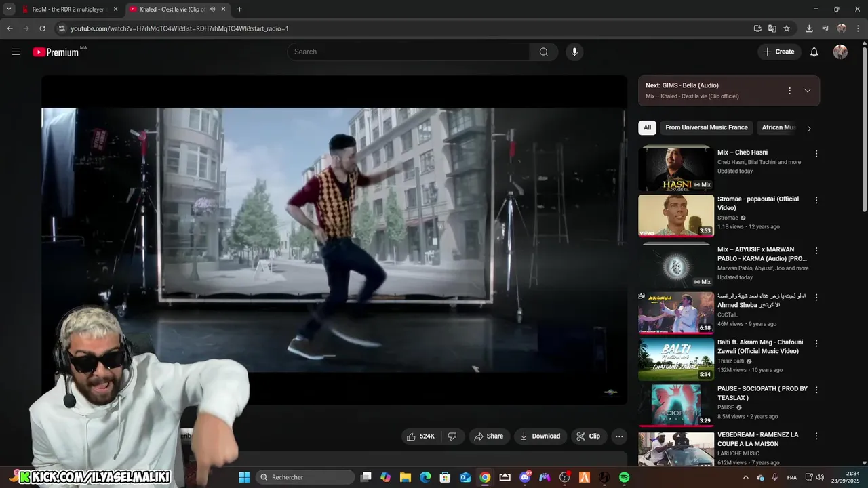868x488 pixels.
Task: Open Stromae papaoutai thumbnail
Action: [676, 216]
